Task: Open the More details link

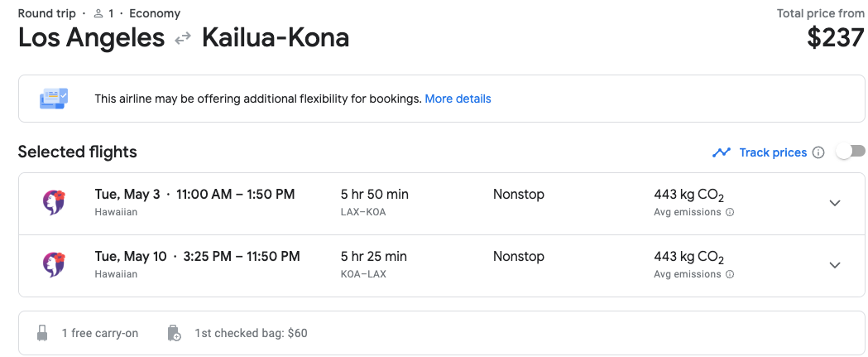Action: 458,99
